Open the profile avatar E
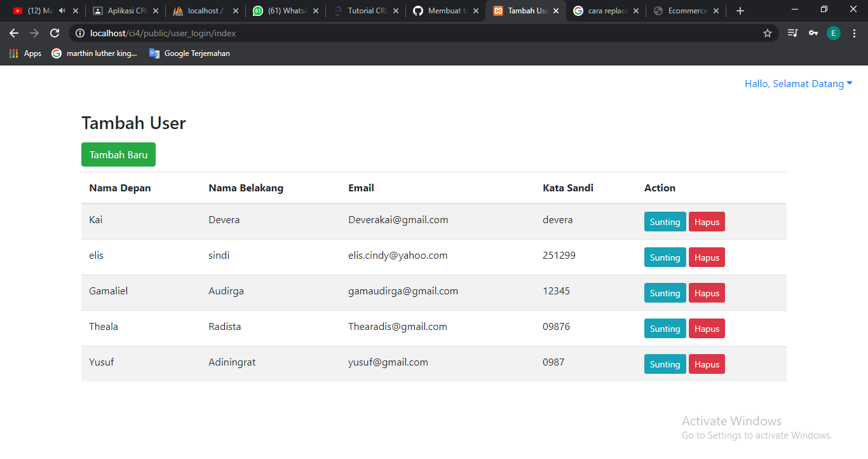The width and height of the screenshot is (868, 459). pyautogui.click(x=834, y=33)
